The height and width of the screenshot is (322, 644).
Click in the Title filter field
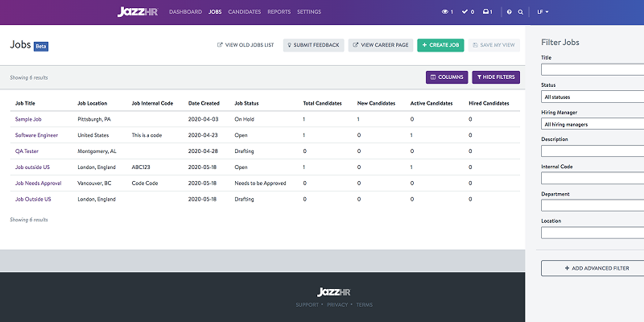click(x=592, y=70)
